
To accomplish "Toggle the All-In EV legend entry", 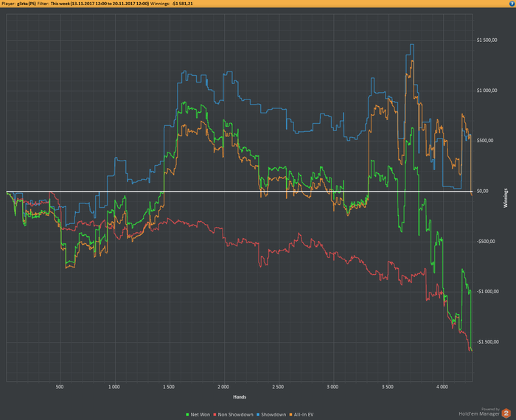I will pyautogui.click(x=301, y=415).
